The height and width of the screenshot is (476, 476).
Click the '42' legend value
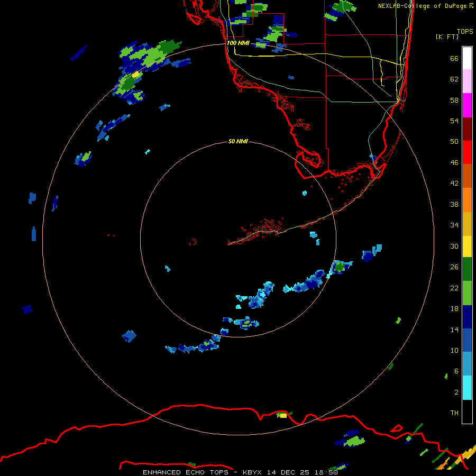454,184
